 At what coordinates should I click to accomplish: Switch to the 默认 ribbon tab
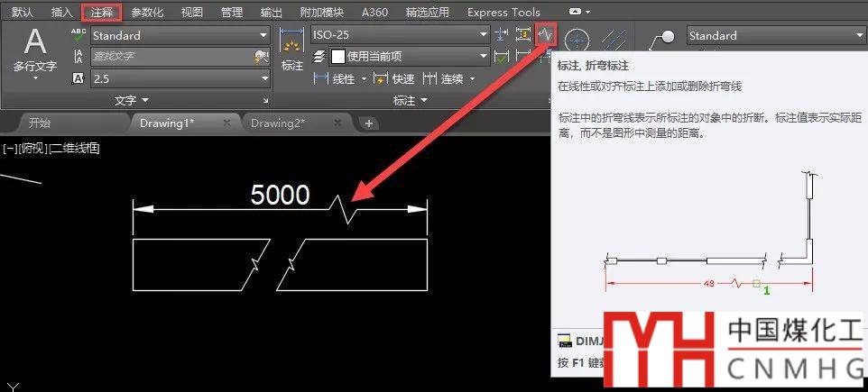(x=23, y=12)
